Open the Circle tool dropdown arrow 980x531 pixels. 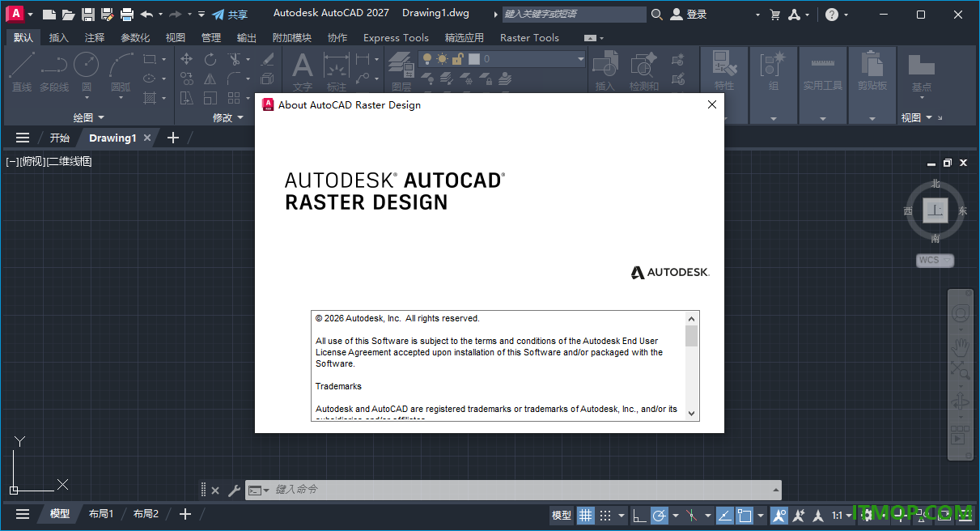click(x=87, y=98)
